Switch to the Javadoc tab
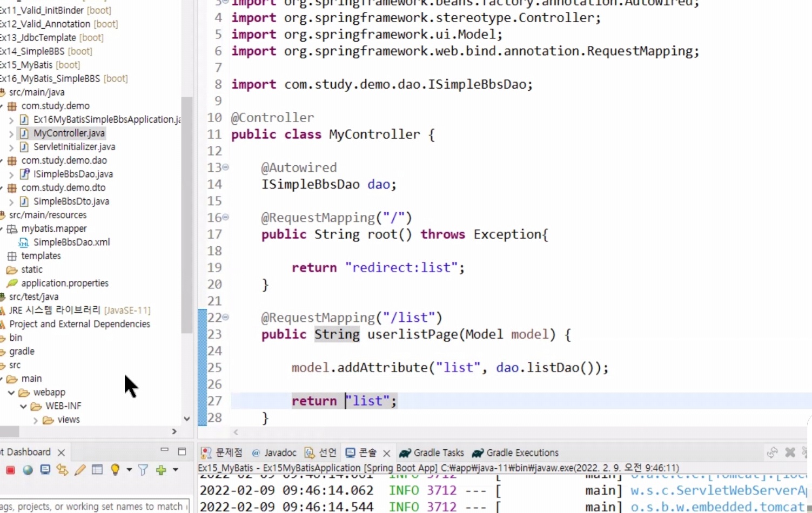Screen dimensions: 812x513 tap(274, 453)
